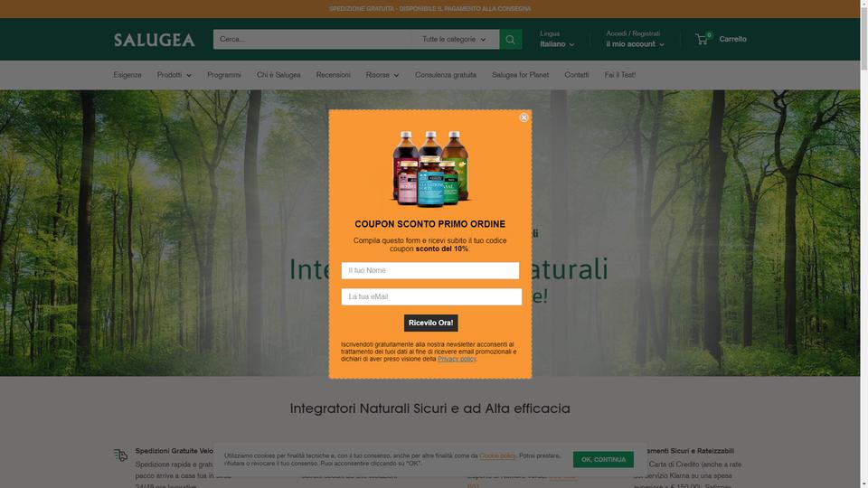Screen dimensions: 868x488
Task: Click the Ricevilo Ora! button
Action: 430,324
